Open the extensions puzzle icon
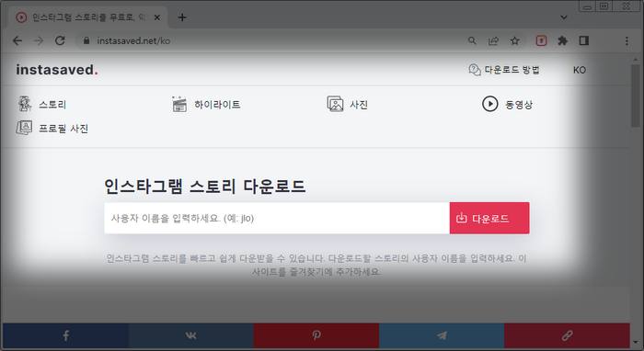 562,40
